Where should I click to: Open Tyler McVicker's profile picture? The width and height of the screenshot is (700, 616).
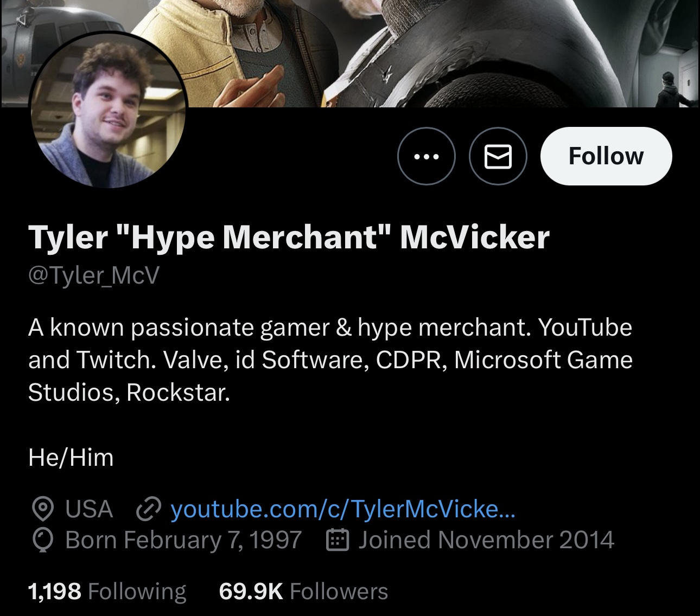tap(108, 111)
